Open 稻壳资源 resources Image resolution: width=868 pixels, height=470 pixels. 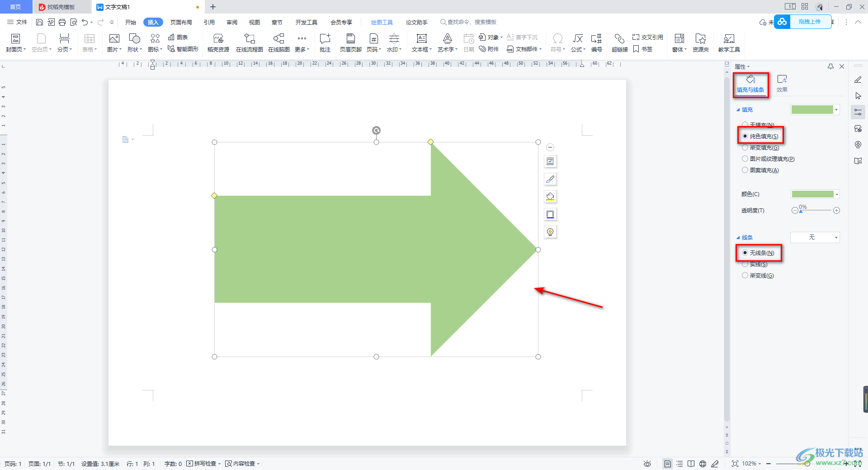click(x=218, y=43)
